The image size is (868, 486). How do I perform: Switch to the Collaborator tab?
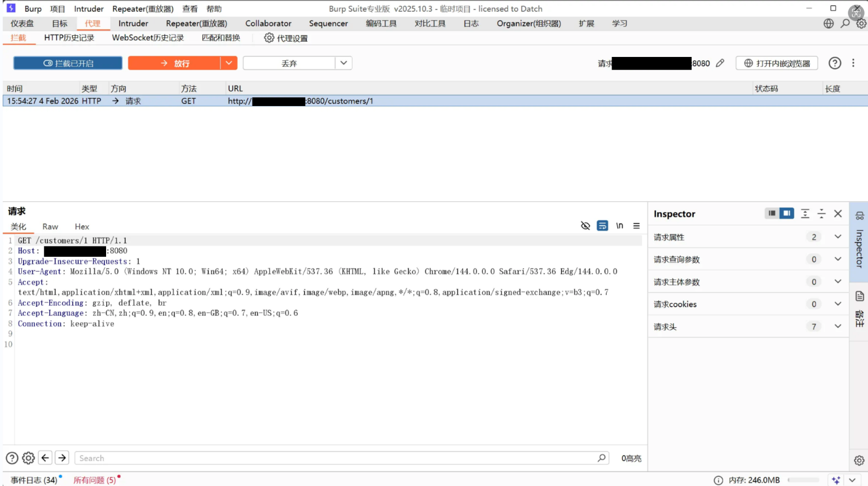(268, 24)
